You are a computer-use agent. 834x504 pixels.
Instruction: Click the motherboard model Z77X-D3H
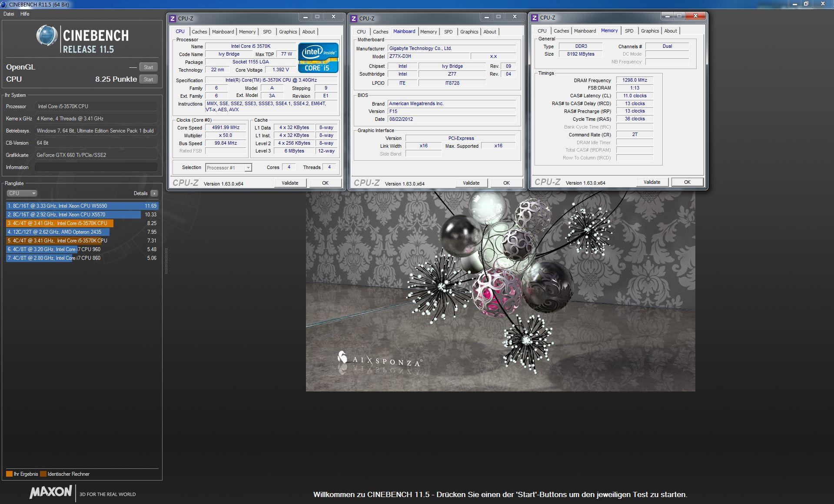point(429,56)
